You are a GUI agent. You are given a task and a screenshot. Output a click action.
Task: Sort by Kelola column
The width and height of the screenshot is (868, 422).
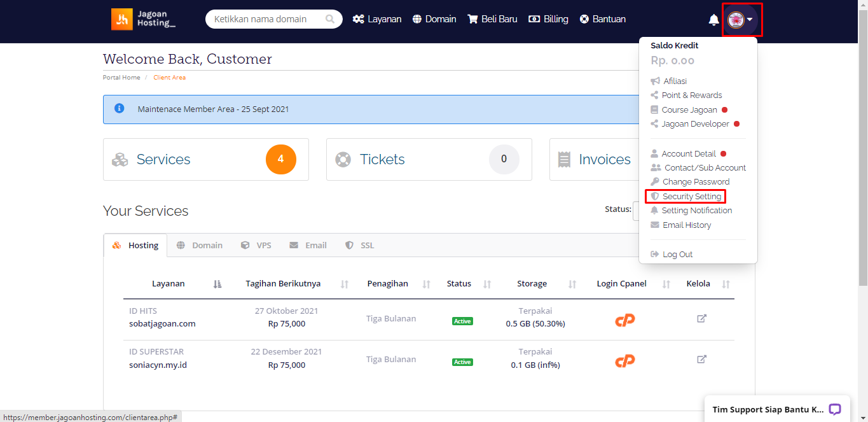click(726, 284)
